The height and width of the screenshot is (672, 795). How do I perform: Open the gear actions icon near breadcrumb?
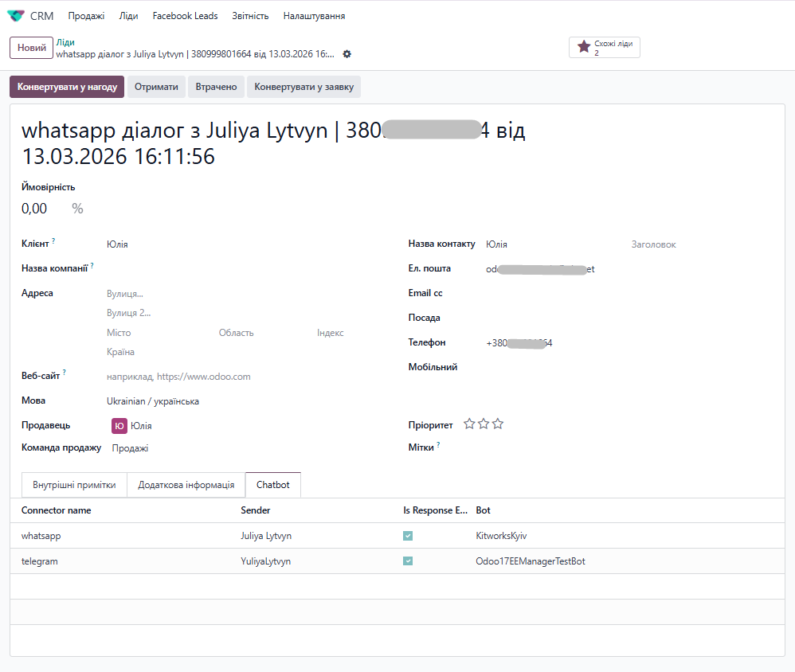[347, 54]
